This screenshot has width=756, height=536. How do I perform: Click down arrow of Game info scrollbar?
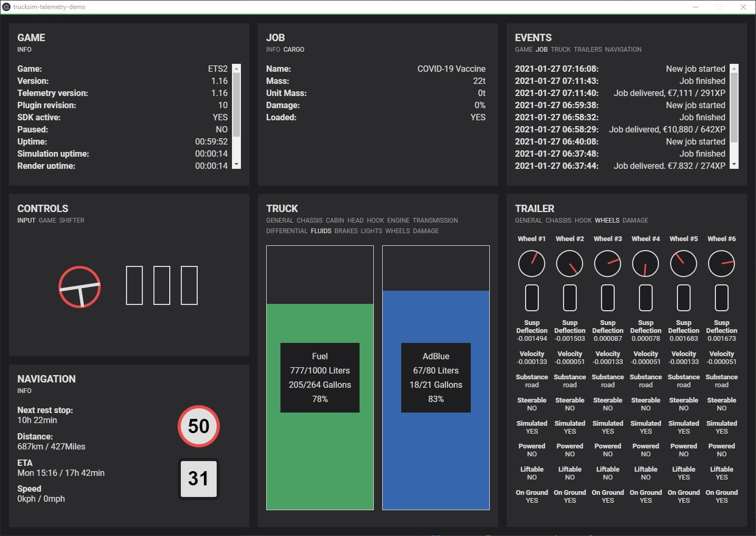coord(237,165)
